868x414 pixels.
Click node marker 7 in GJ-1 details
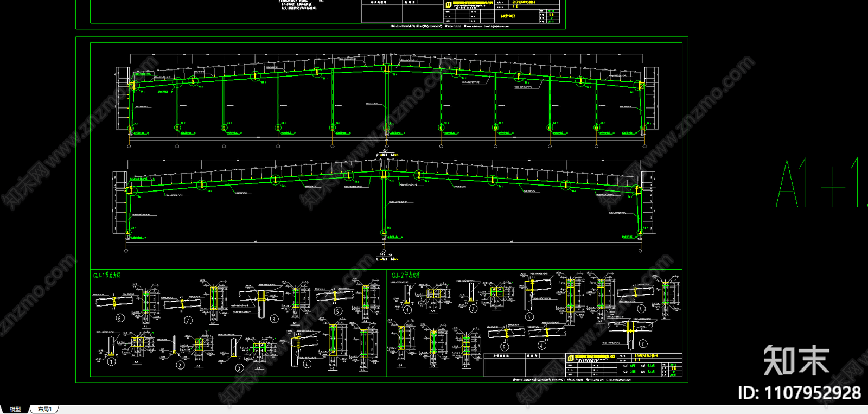(188, 320)
